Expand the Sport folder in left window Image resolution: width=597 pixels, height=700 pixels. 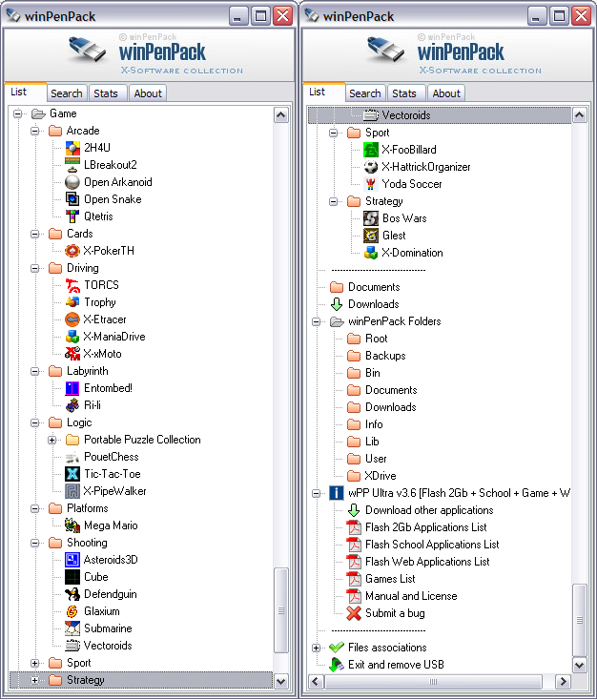35,663
